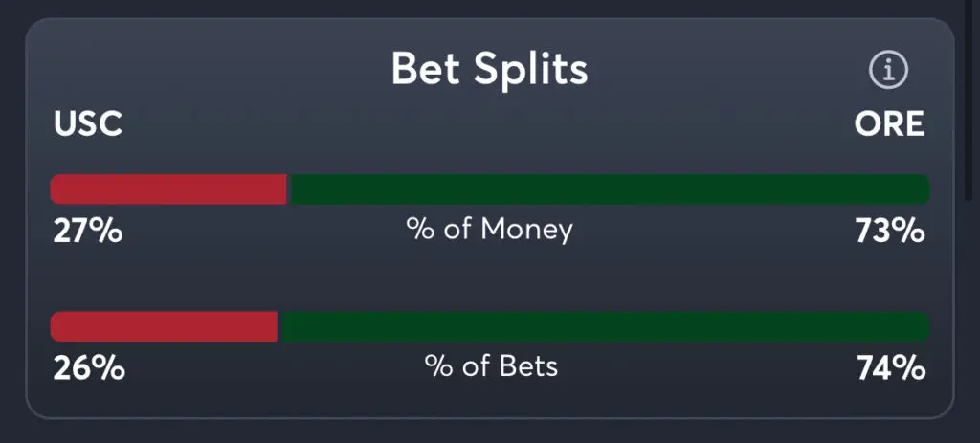980x443 pixels.
Task: Click the green ORE bets bar segment
Action: [604, 326]
